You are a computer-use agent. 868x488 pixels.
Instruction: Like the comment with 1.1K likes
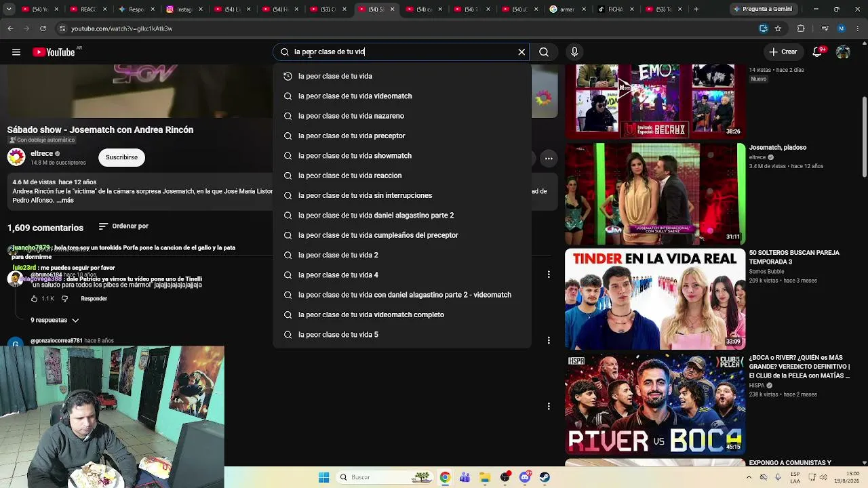[x=35, y=299]
